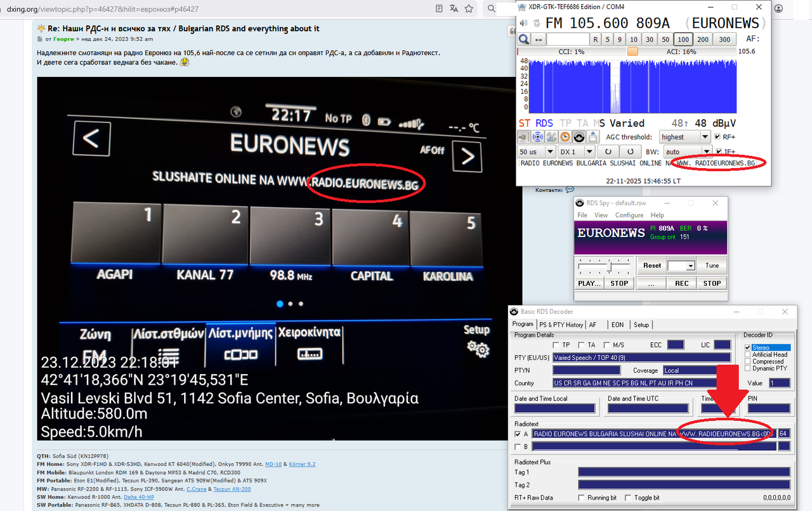Click the R reset button in XDR-GTK
The image size is (812, 511).
click(x=596, y=39)
